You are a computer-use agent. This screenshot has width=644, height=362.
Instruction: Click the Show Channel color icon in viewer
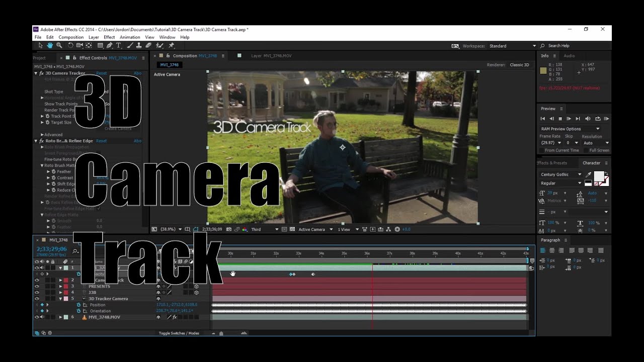[x=245, y=229]
